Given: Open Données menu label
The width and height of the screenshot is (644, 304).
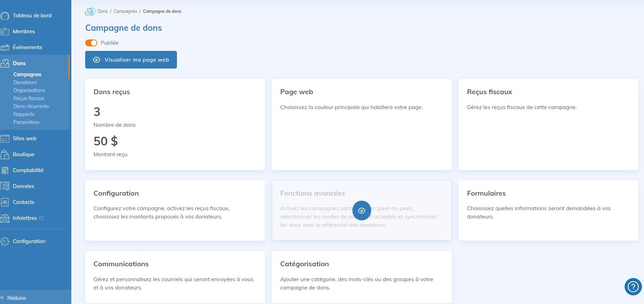Looking at the screenshot, I should coord(23,186).
